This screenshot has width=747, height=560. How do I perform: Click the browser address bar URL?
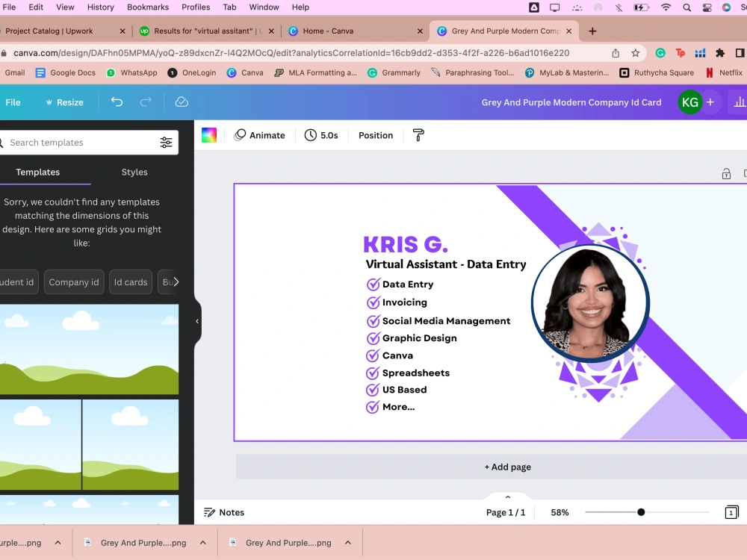tap(291, 53)
